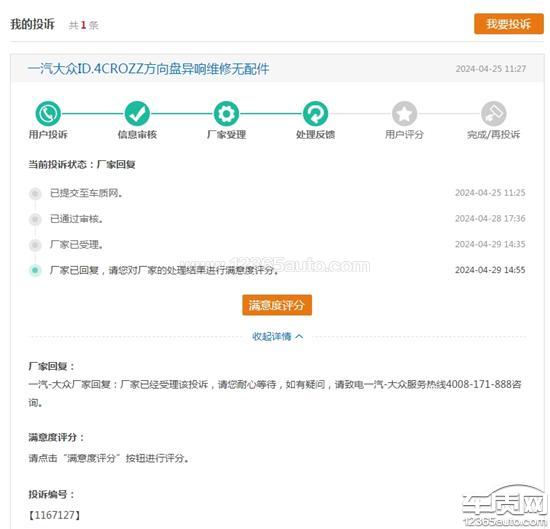Image resolution: width=550 pixels, height=529 pixels.
Task: Click the timestamp 2024-04-29 14:35
Action: click(x=490, y=244)
